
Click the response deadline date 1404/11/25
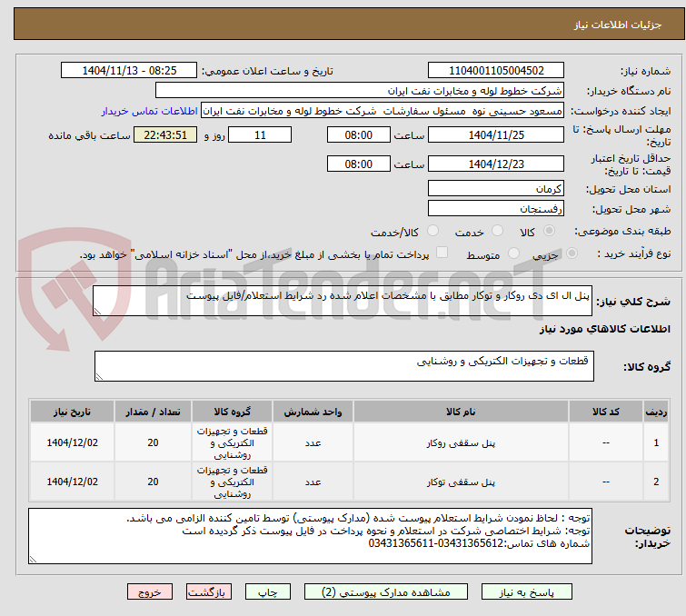(496, 134)
